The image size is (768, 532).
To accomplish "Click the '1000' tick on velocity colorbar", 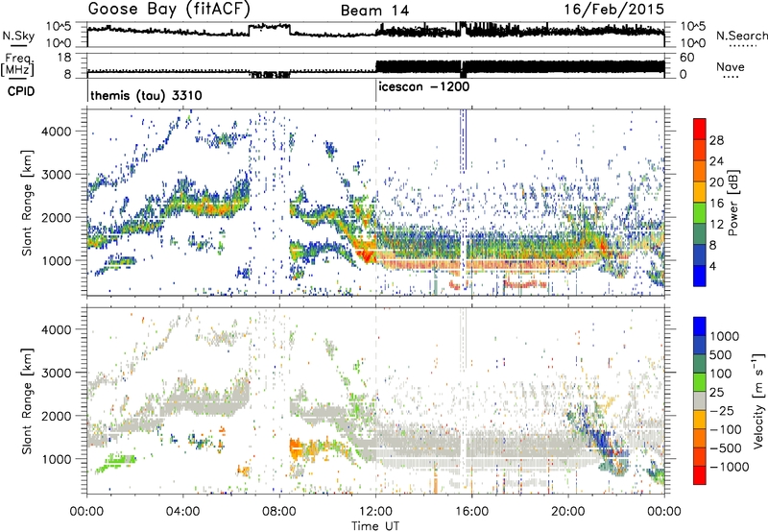I will click(725, 336).
